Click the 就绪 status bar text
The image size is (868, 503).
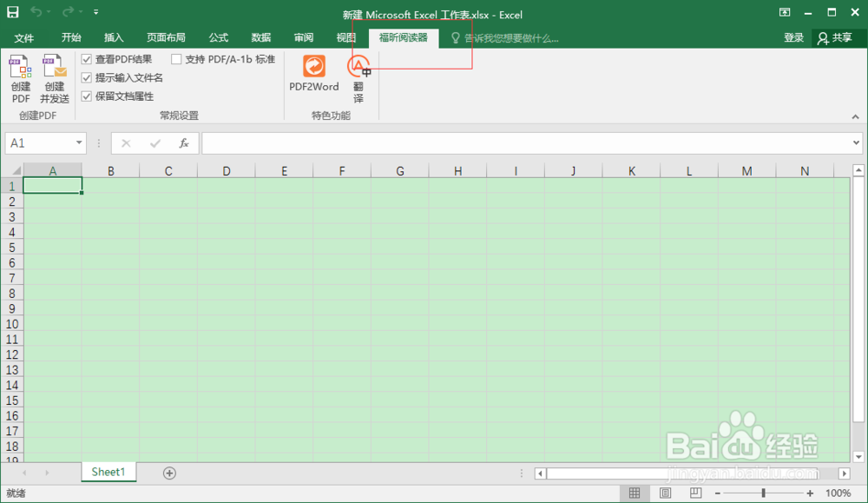coord(16,493)
